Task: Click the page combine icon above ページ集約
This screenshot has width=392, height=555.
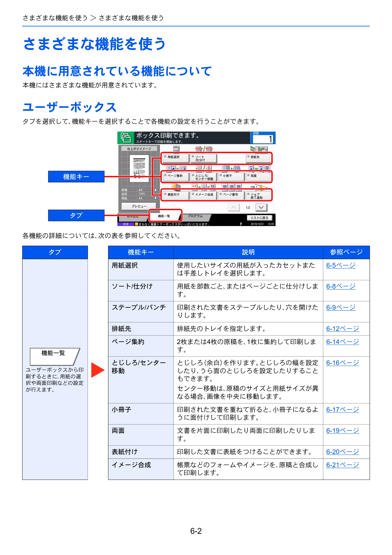Action: tap(176, 168)
